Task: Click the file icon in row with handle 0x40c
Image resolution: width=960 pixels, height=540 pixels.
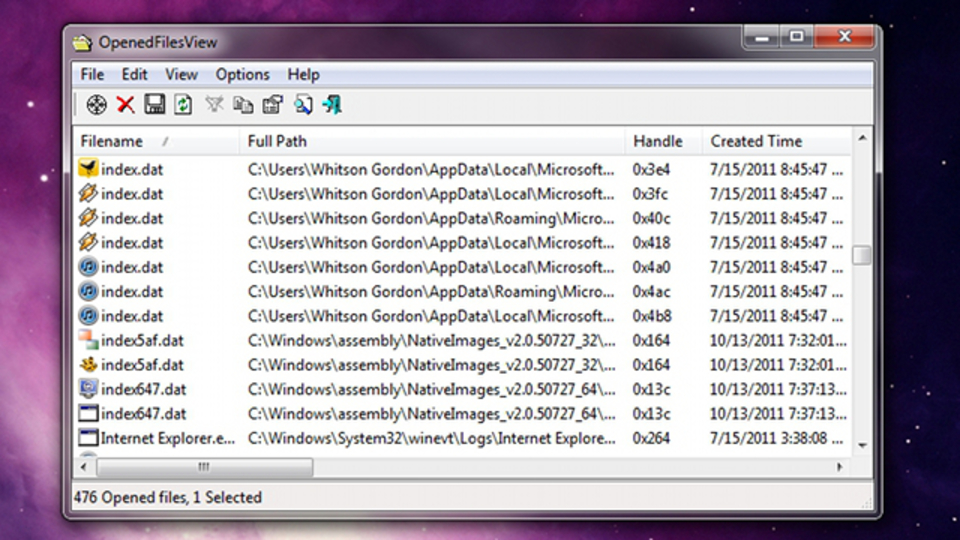Action: (x=88, y=217)
